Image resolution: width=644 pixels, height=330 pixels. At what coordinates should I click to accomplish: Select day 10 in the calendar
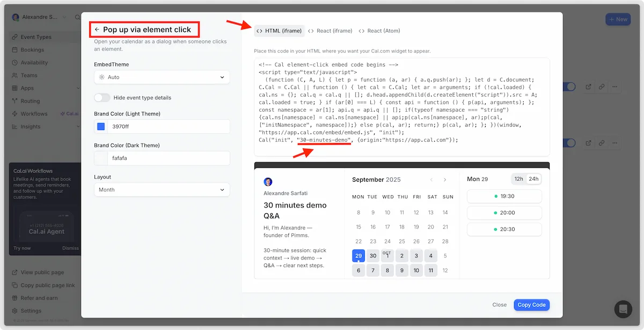(x=416, y=270)
